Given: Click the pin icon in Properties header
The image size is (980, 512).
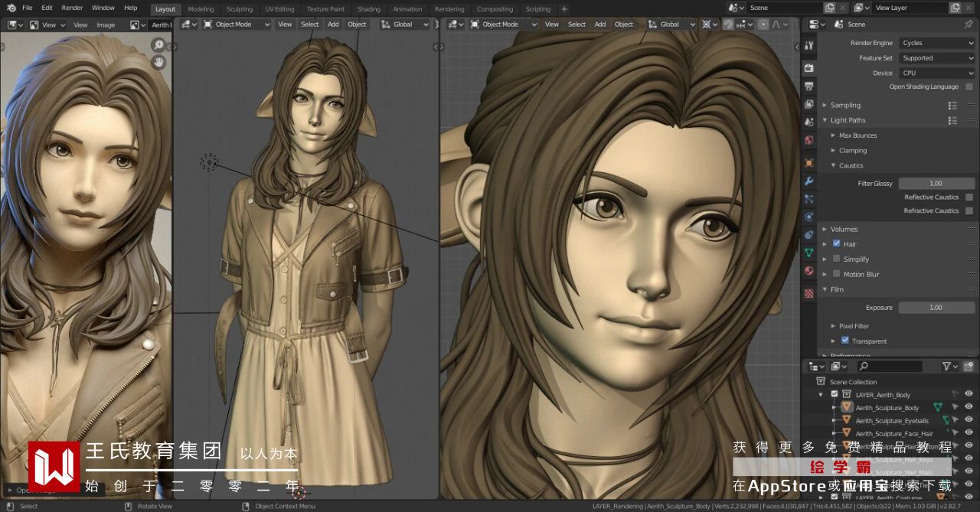Looking at the screenshot, I should (969, 24).
